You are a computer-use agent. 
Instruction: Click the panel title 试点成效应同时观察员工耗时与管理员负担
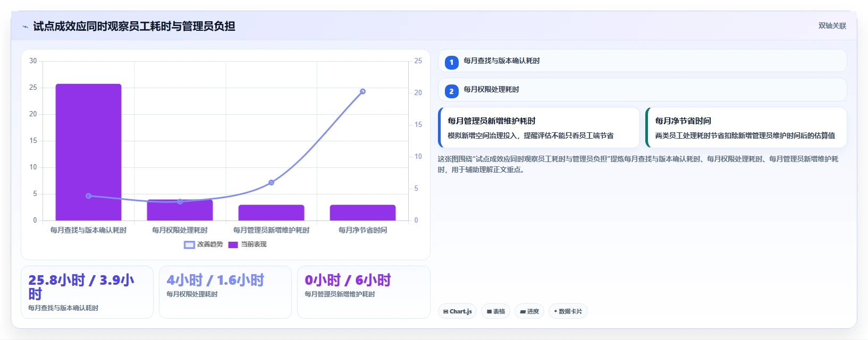click(134, 26)
